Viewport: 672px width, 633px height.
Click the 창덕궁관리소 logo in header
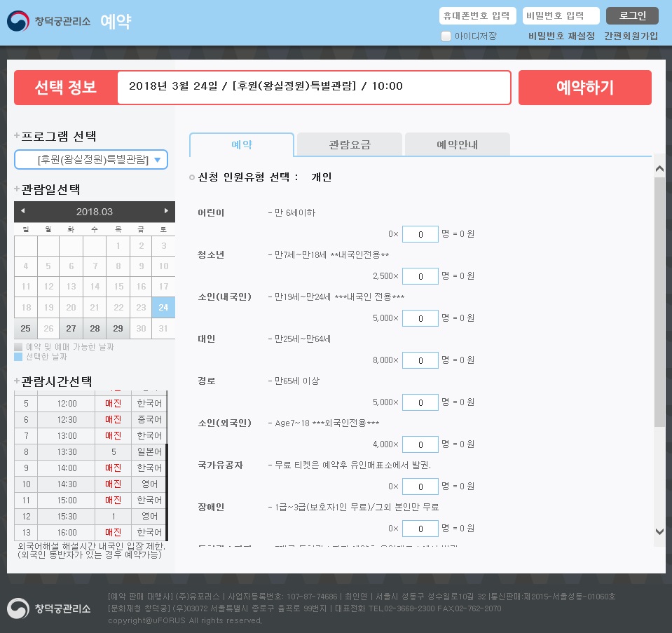[49, 21]
